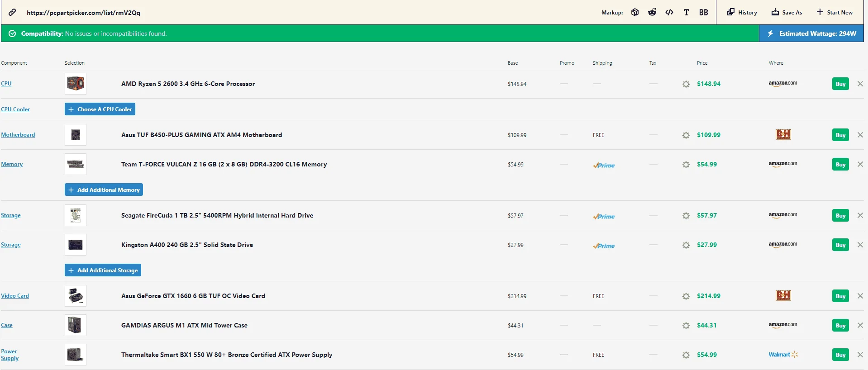
Task: View the Asus TUF motherboard thumbnail image
Action: click(x=76, y=135)
